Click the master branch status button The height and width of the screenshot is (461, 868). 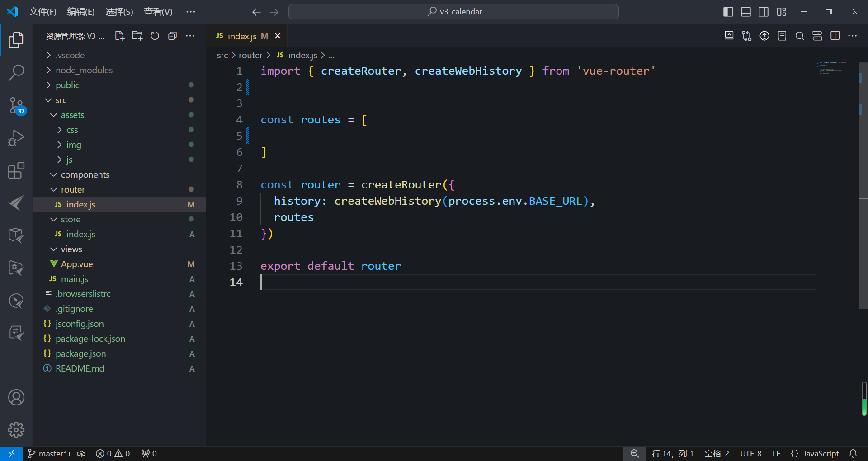pyautogui.click(x=50, y=453)
